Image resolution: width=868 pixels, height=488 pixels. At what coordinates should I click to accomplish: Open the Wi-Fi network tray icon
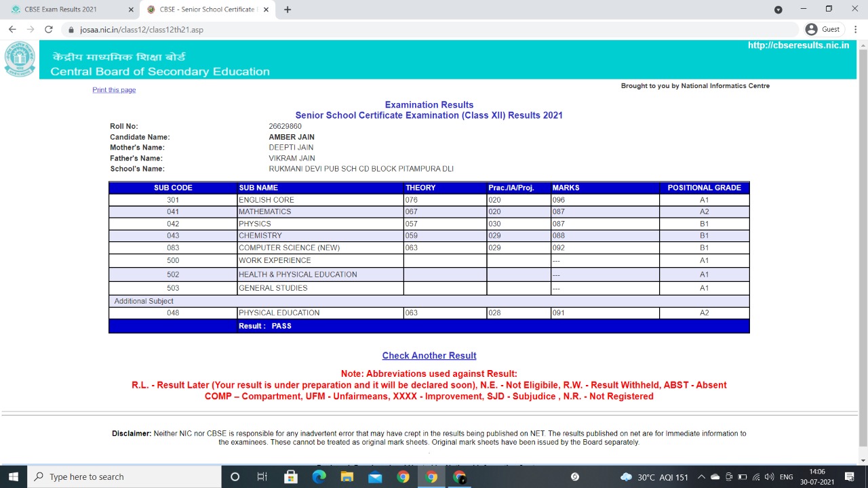[x=757, y=477]
